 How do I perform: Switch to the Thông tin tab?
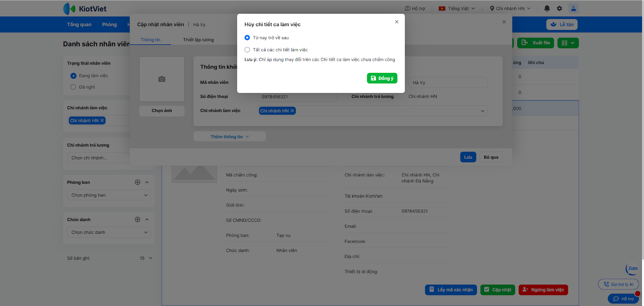[151, 40]
